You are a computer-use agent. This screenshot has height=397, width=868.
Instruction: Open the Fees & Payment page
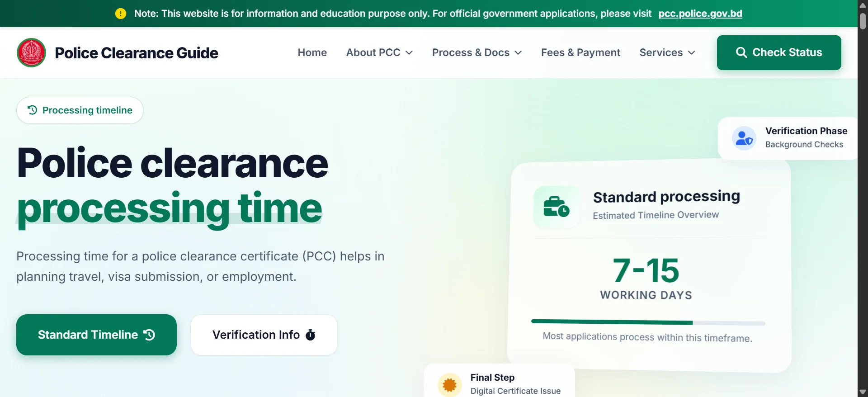pyautogui.click(x=580, y=52)
